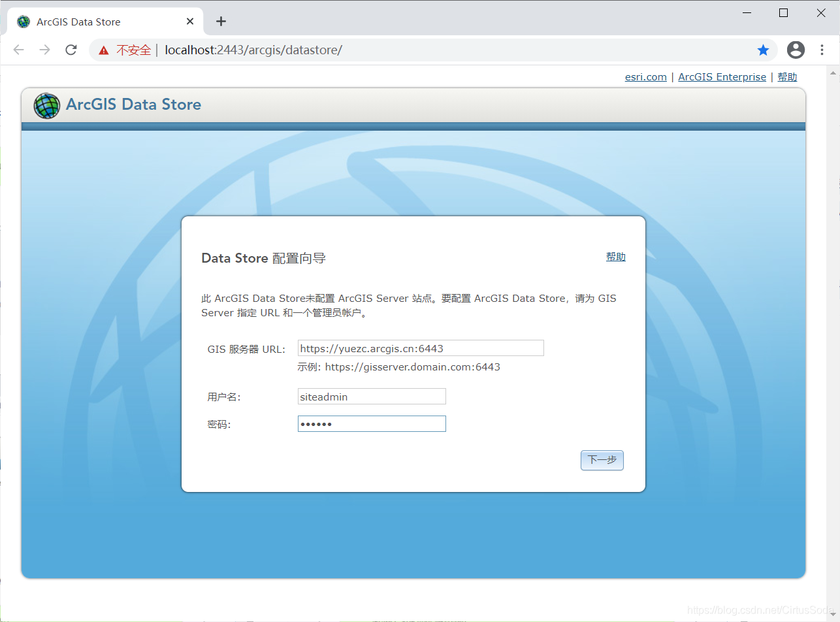Close the Chrome window
This screenshot has height=622, width=840.
(x=821, y=12)
